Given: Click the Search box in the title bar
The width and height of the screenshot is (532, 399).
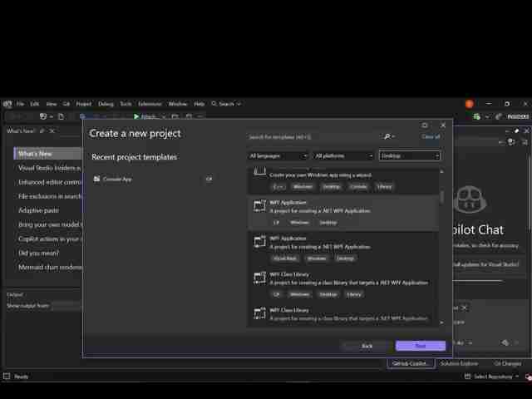Looking at the screenshot, I should (226, 104).
